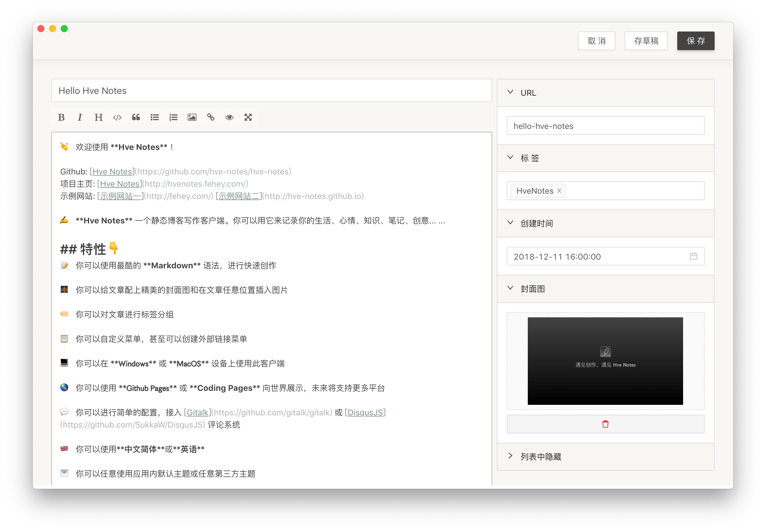This screenshot has width=766, height=532.
Task: Collapse the 封面图 cover image panel
Action: pyautogui.click(x=510, y=288)
